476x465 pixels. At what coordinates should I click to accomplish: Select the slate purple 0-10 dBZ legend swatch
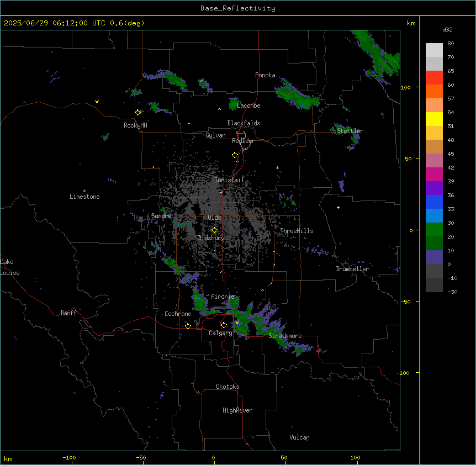click(434, 257)
